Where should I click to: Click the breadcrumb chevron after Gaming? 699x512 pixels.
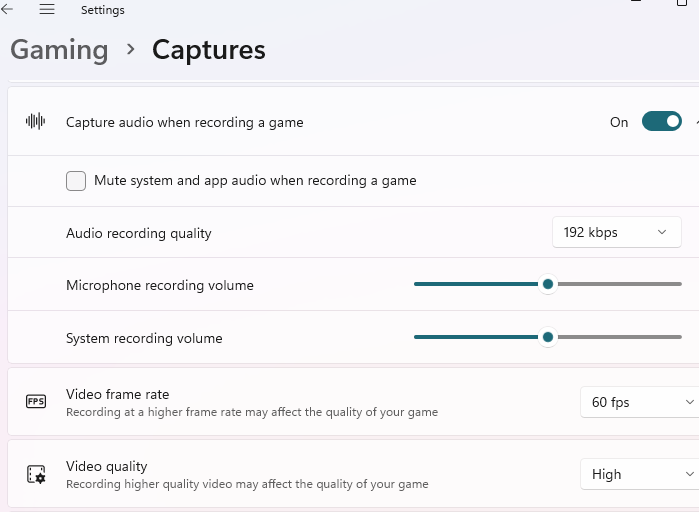130,49
